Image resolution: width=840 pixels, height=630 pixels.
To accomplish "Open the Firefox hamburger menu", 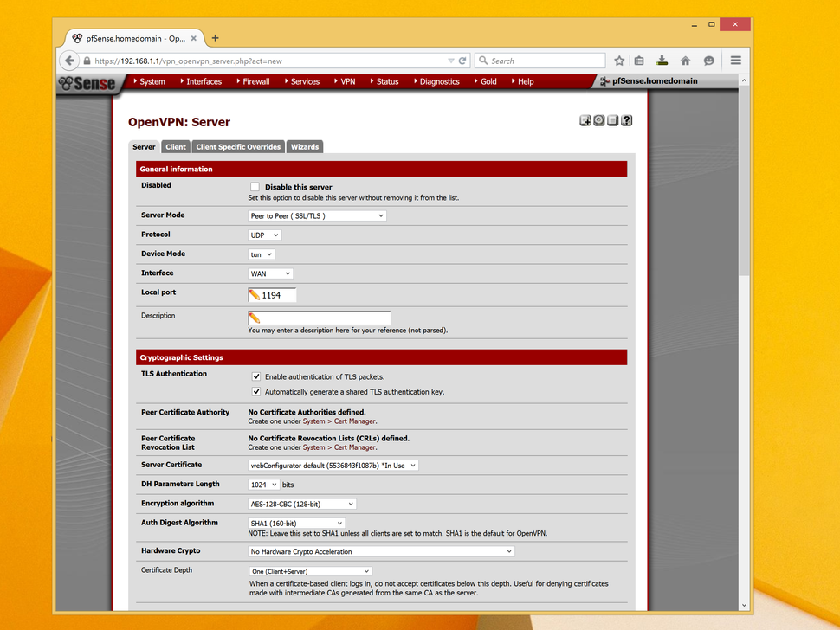I will [734, 61].
